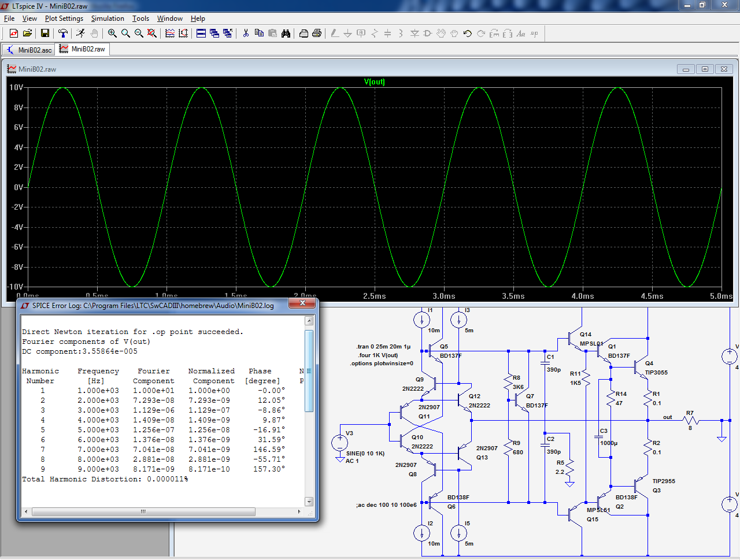Open the Window menu
Image resolution: width=740 pixels, height=560 pixels.
click(x=170, y=18)
